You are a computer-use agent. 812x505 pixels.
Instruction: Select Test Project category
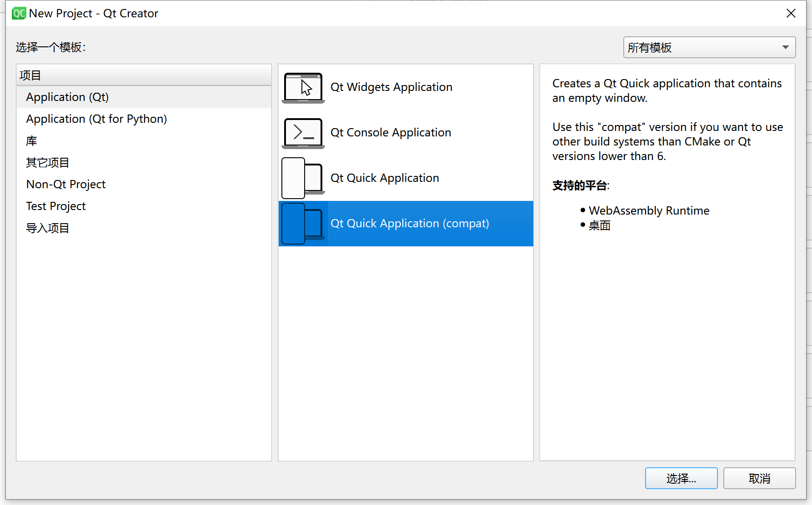coord(144,206)
